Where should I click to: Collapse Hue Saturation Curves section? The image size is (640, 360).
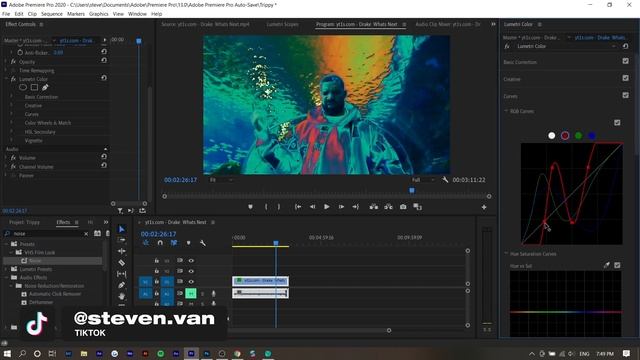[x=506, y=254]
